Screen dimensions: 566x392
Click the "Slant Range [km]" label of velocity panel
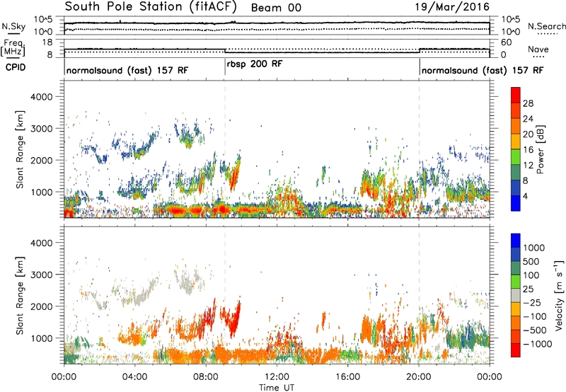20,296
